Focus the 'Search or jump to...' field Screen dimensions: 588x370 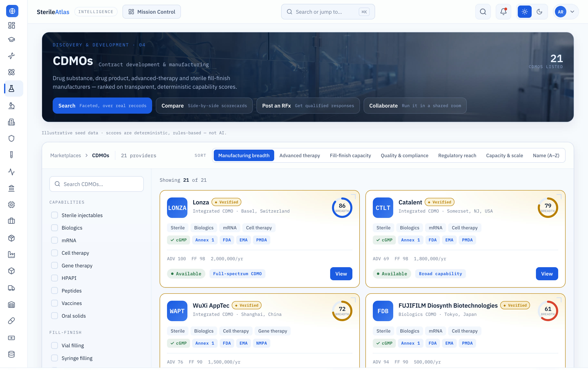[328, 12]
